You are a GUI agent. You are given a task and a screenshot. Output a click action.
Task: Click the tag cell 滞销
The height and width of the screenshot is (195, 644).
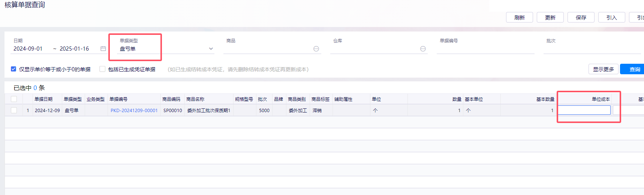317,111
